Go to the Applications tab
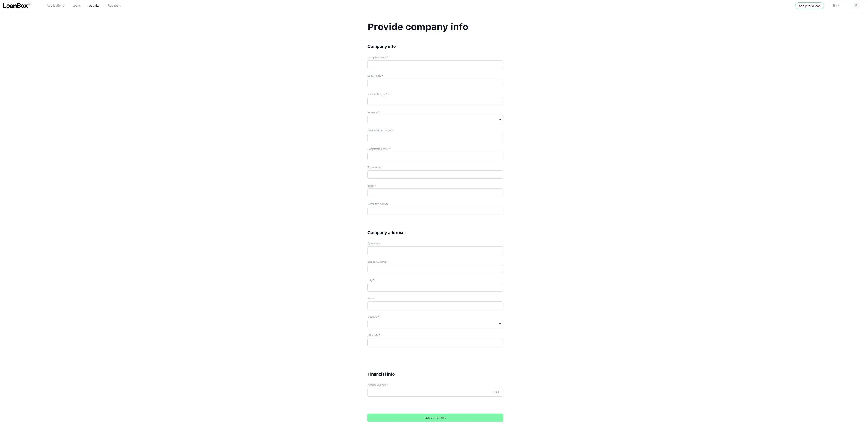 click(55, 5)
